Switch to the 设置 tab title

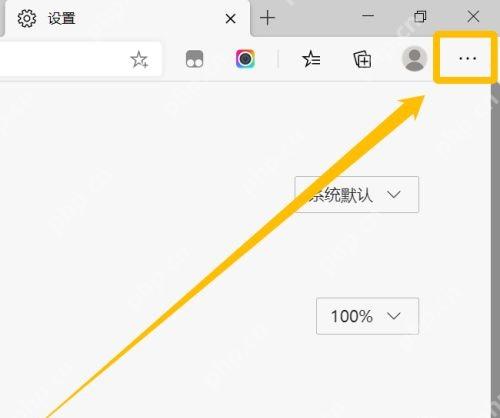pyautogui.click(x=62, y=18)
